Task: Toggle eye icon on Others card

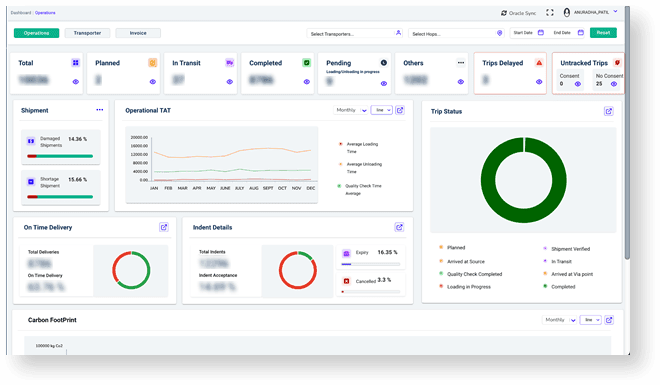Action: 460,82
